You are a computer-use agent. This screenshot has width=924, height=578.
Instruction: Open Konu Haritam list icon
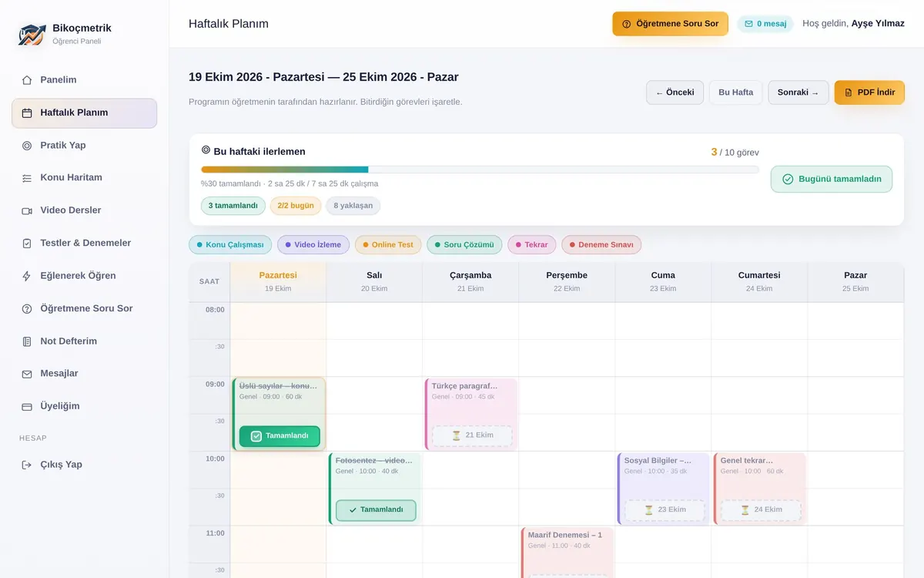(27, 178)
